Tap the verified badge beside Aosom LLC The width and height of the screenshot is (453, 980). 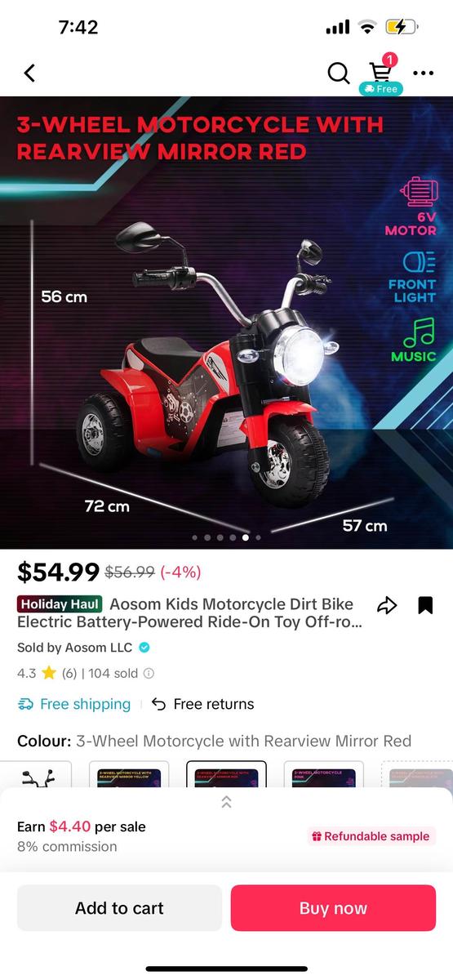pyautogui.click(x=144, y=648)
